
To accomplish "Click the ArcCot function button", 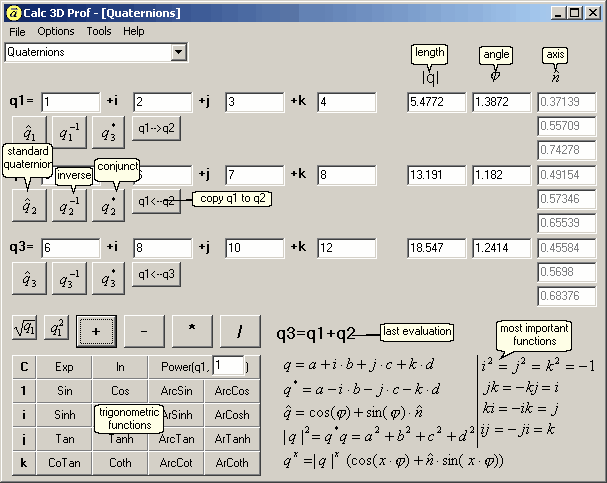I will pyautogui.click(x=176, y=463).
